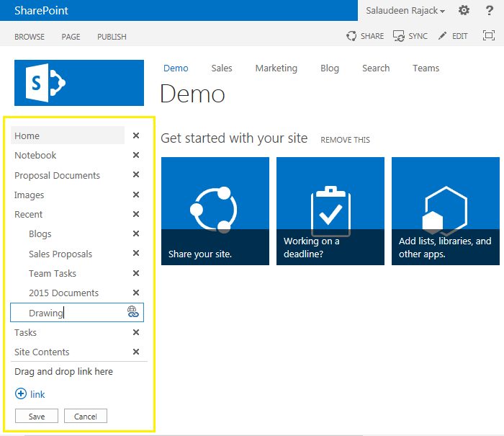Go to the Teams top navigation link
The image size is (504, 436).
426,68
